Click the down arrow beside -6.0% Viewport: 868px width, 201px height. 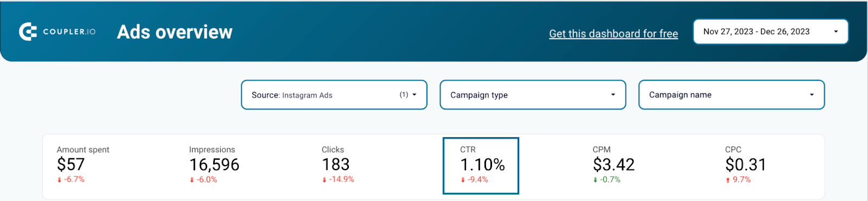point(192,180)
